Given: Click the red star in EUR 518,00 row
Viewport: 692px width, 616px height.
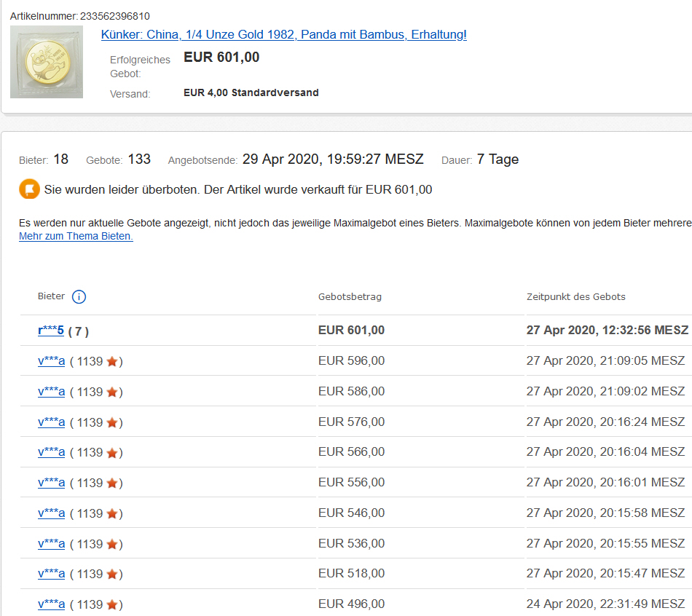Looking at the screenshot, I should coord(111,574).
